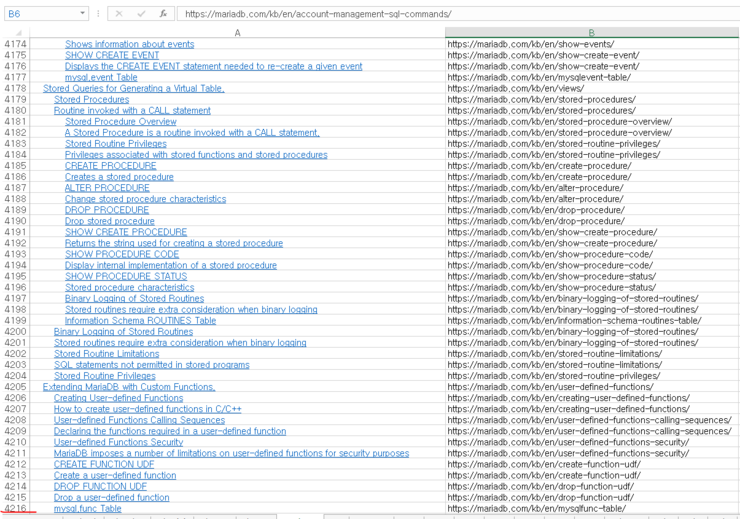Open 'Stored Procedures' link in row 4179
Screen dimensions: 740x519
[x=92, y=100]
